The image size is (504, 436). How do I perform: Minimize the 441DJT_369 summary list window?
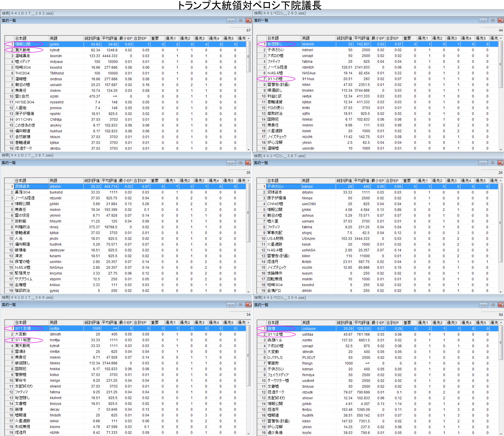click(231, 305)
